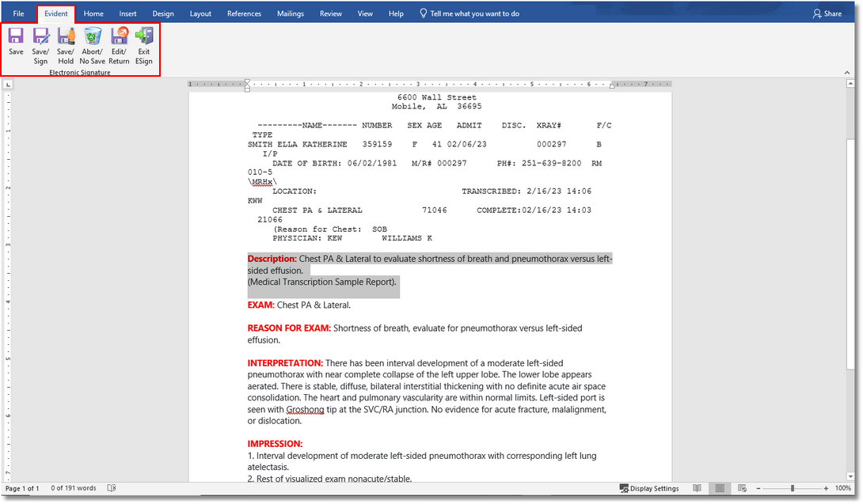Viewport: 863px width, 504px height.
Task: Click patient name SMITH ELLA KATHERINE
Action: click(297, 144)
